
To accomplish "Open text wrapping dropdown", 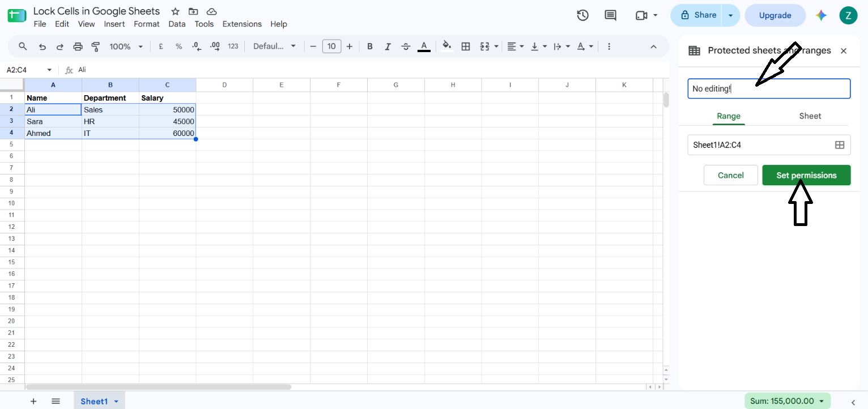I will point(561,46).
